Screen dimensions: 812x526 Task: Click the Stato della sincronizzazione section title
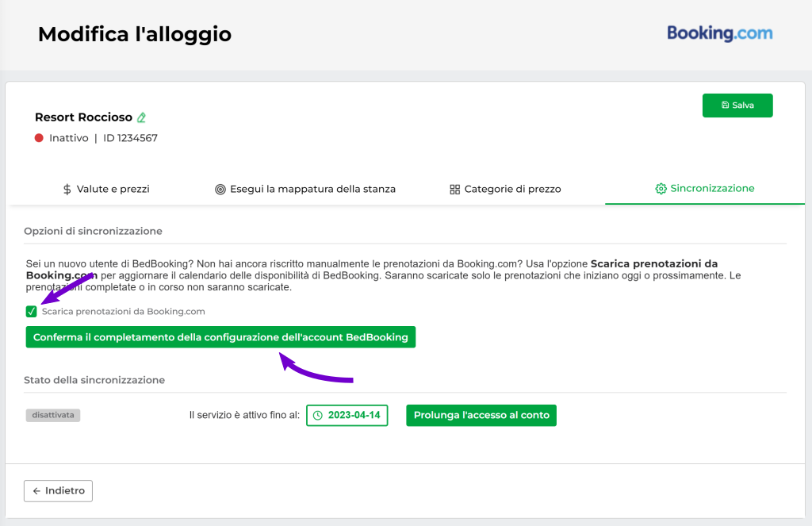click(94, 380)
